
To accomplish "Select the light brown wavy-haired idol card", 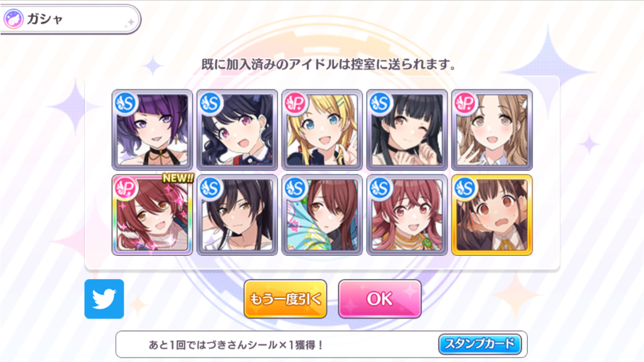I will 492,129.
